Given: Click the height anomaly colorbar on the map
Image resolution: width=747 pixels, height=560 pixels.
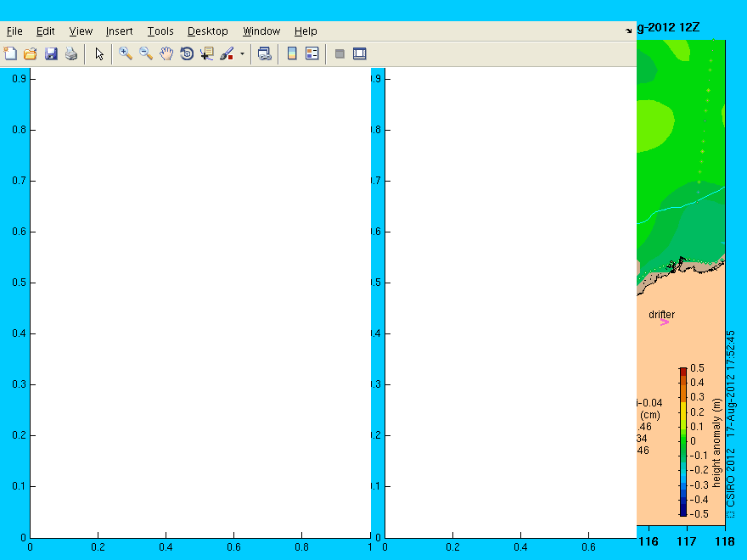Looking at the screenshot, I should (x=682, y=441).
